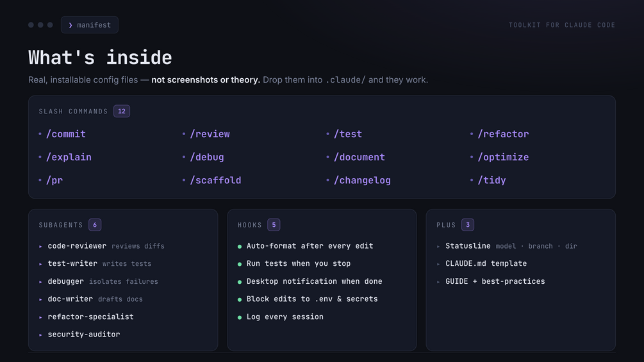Select the /debug command
This screenshot has width=644, height=362.
click(x=206, y=157)
